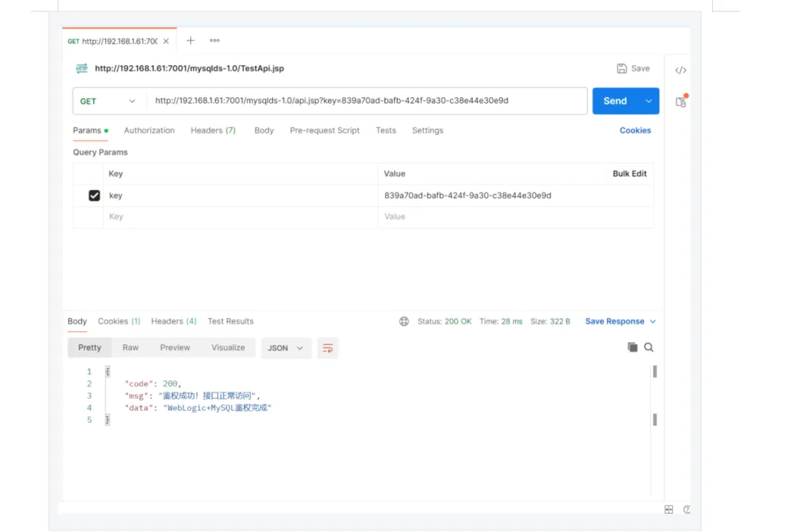The image size is (785, 532).
Task: Click the "data" WebLogic+MySQL response line
Action: [x=198, y=408]
